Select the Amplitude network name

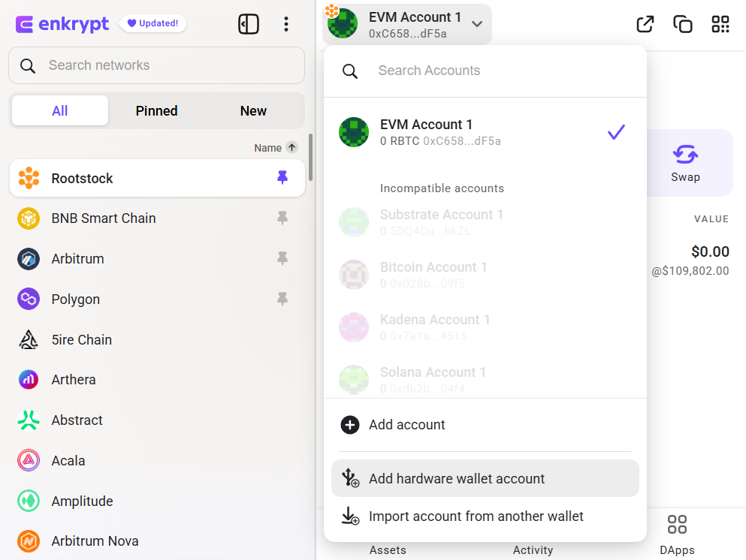(83, 501)
